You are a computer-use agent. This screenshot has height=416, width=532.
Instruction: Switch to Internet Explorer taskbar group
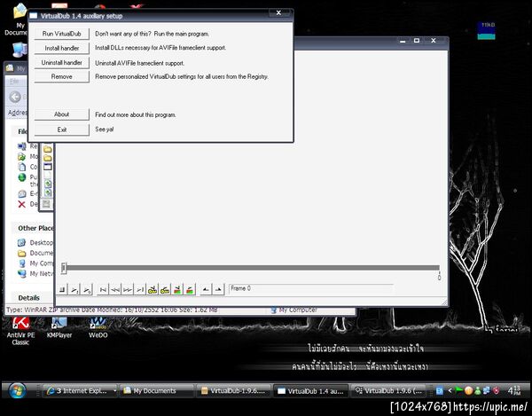click(x=81, y=390)
